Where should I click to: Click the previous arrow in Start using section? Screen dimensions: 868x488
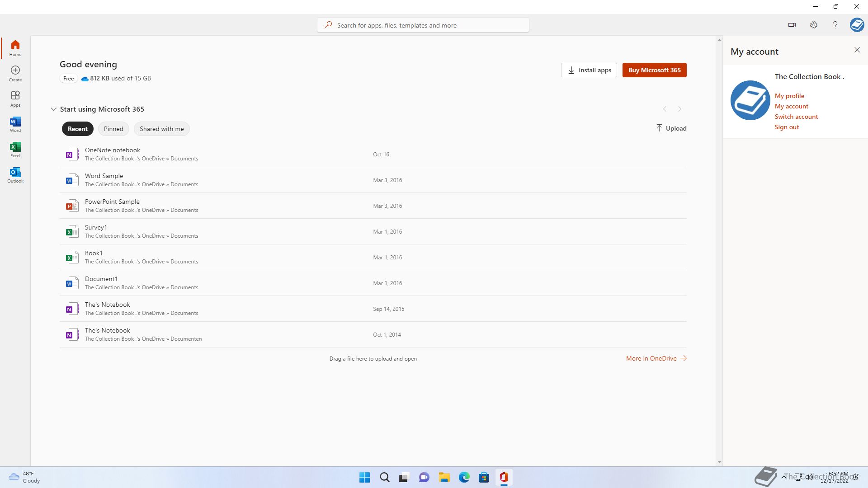click(x=665, y=109)
